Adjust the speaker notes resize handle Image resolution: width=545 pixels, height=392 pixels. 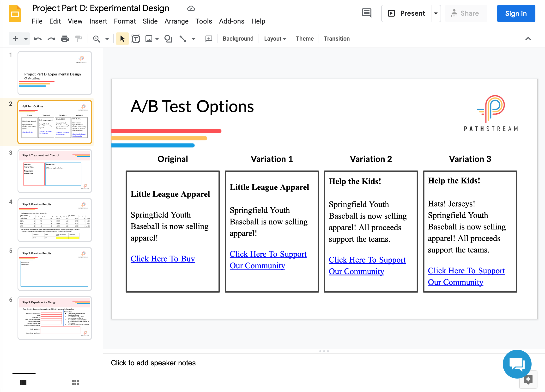pyautogui.click(x=324, y=351)
